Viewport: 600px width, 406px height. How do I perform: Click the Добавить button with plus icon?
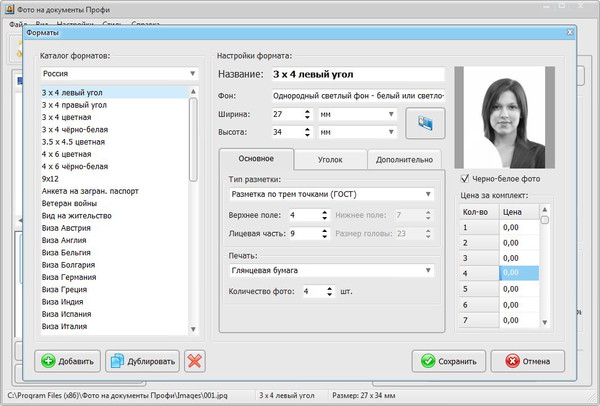pos(67,360)
